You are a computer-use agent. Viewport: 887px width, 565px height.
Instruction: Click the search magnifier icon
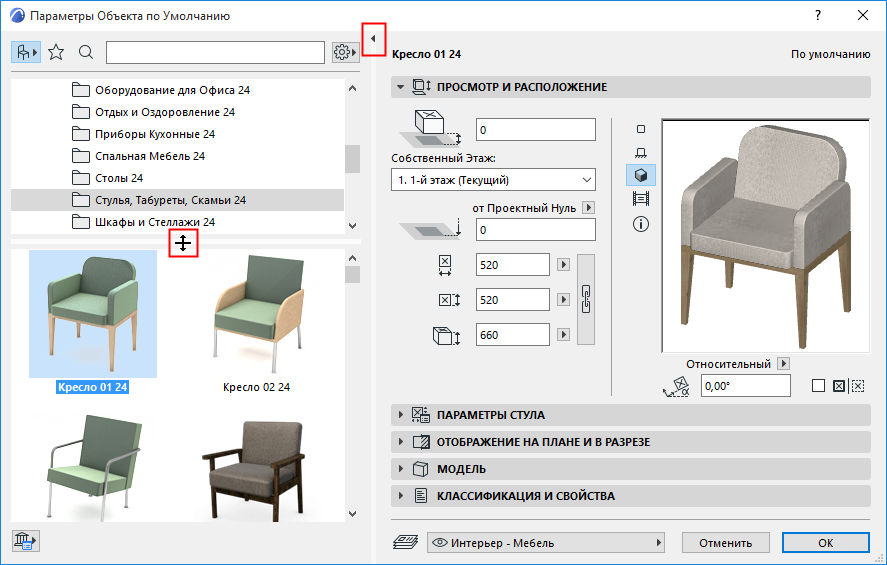click(86, 53)
